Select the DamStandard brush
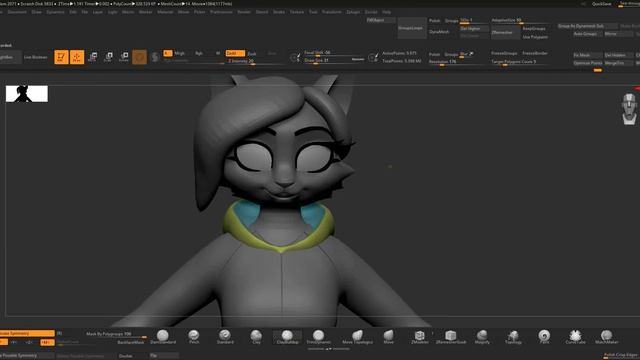This screenshot has width=640, height=360. click(x=163, y=337)
